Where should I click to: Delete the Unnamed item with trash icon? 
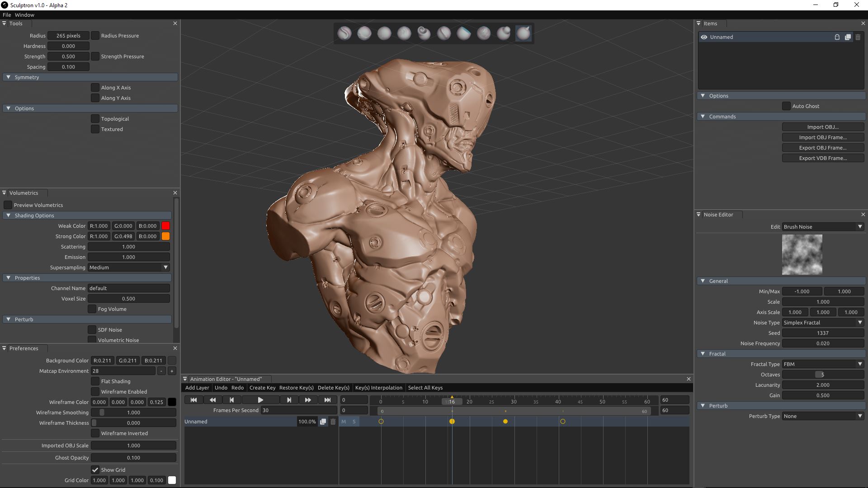(858, 37)
